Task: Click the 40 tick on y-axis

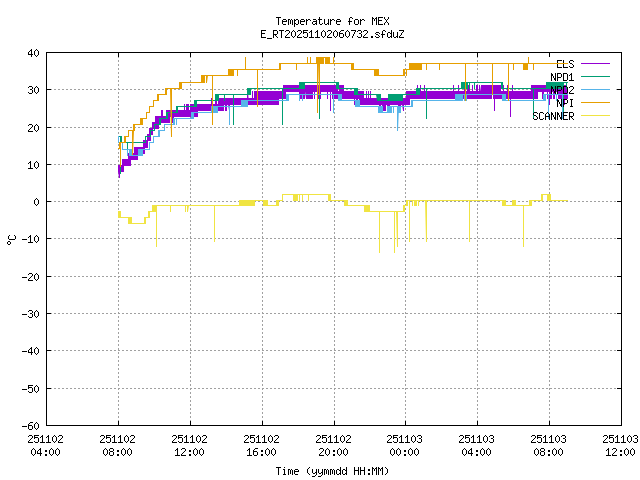Action: 33,53
